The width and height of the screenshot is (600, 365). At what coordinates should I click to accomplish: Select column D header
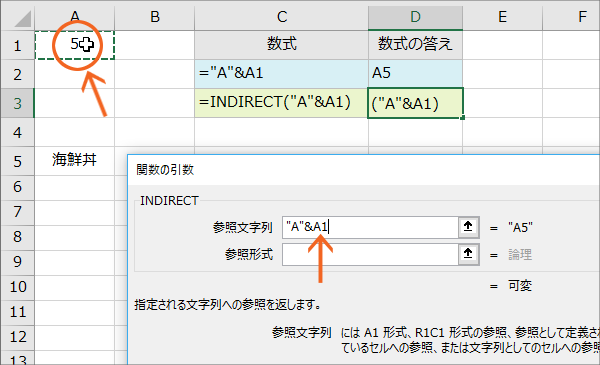(416, 17)
